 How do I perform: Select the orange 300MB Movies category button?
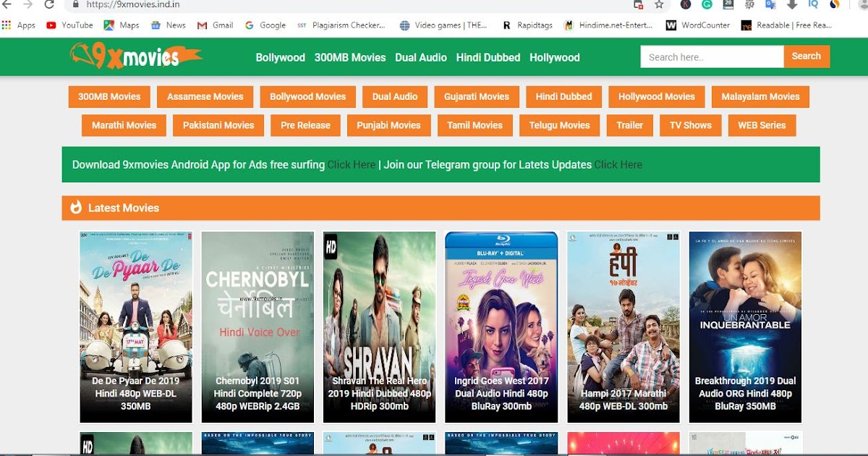pos(109,96)
